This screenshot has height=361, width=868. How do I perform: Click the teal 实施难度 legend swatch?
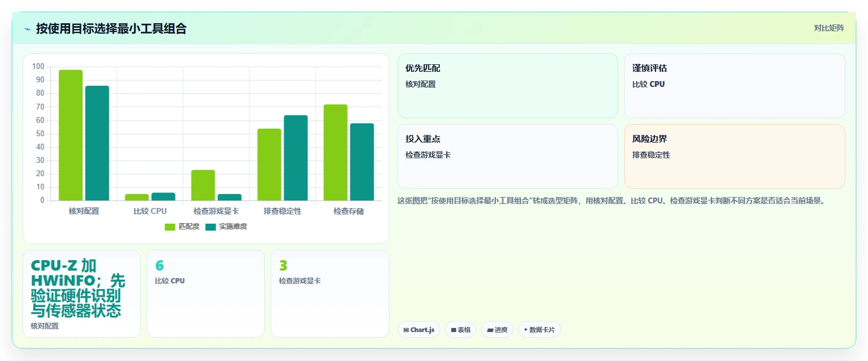click(210, 227)
